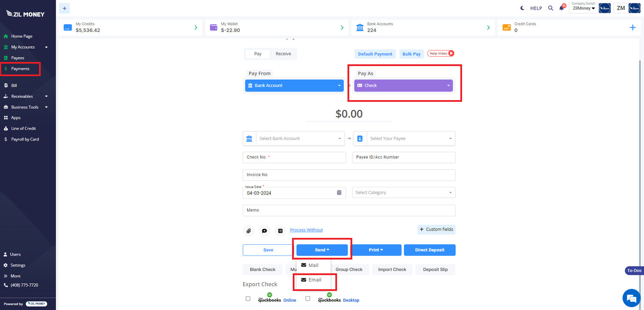Toggle dark mode moon icon

(x=522, y=8)
